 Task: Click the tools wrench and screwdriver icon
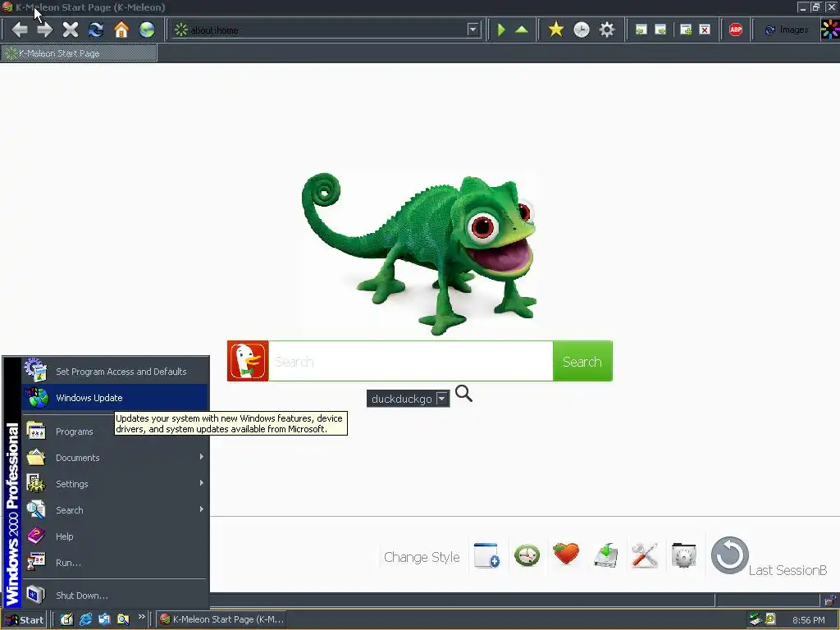[645, 555]
